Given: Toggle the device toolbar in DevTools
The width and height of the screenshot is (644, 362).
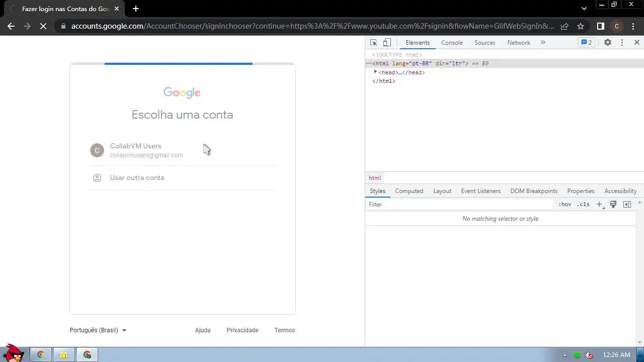Looking at the screenshot, I should 387,43.
